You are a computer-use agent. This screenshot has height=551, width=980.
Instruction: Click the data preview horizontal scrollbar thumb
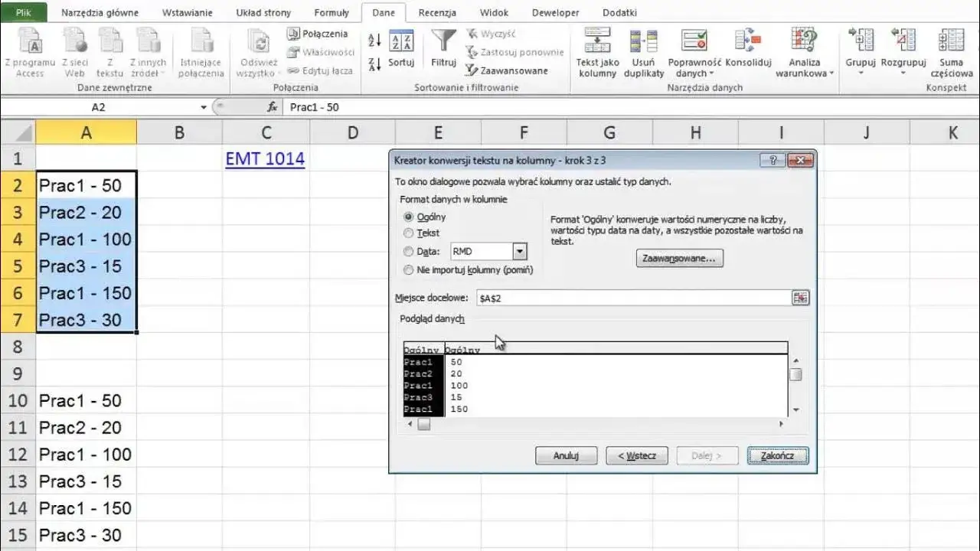click(x=423, y=424)
